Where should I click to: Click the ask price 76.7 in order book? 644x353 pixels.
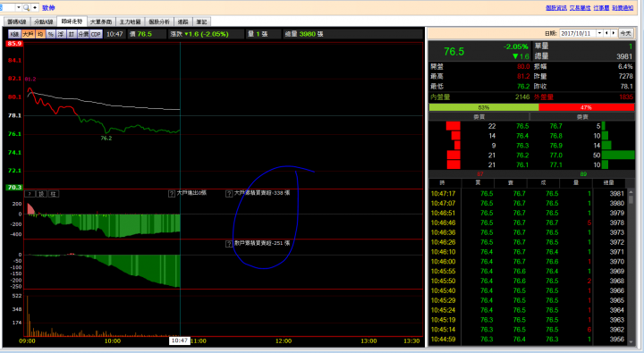tap(556, 126)
